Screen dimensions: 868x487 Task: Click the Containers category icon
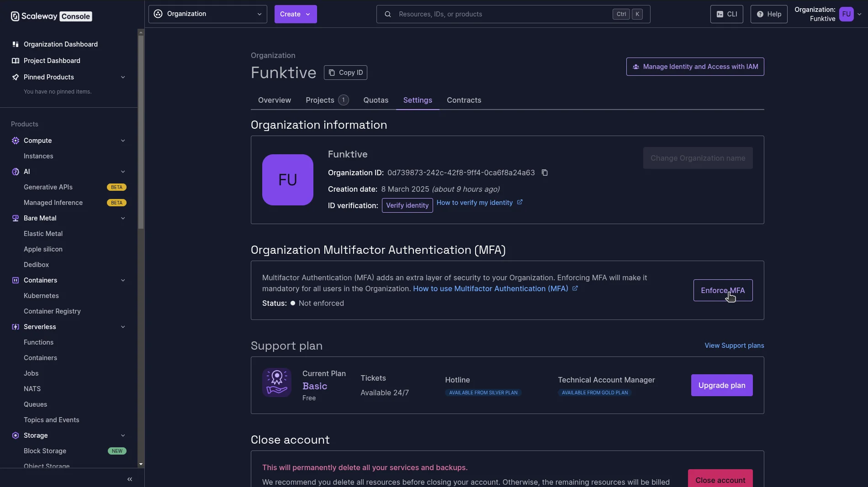[x=16, y=280]
